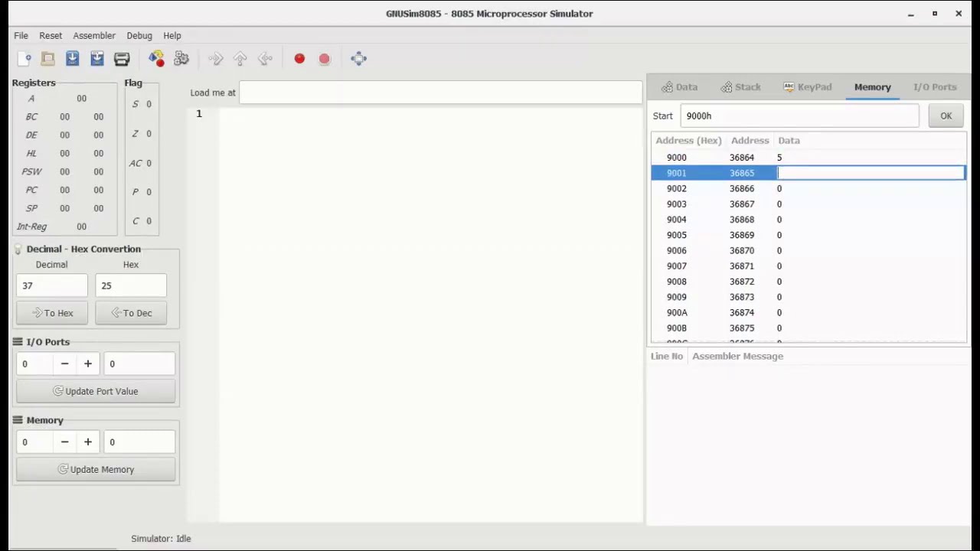The image size is (980, 551).
Task: Click the Save file toolbar icon
Action: click(x=73, y=59)
